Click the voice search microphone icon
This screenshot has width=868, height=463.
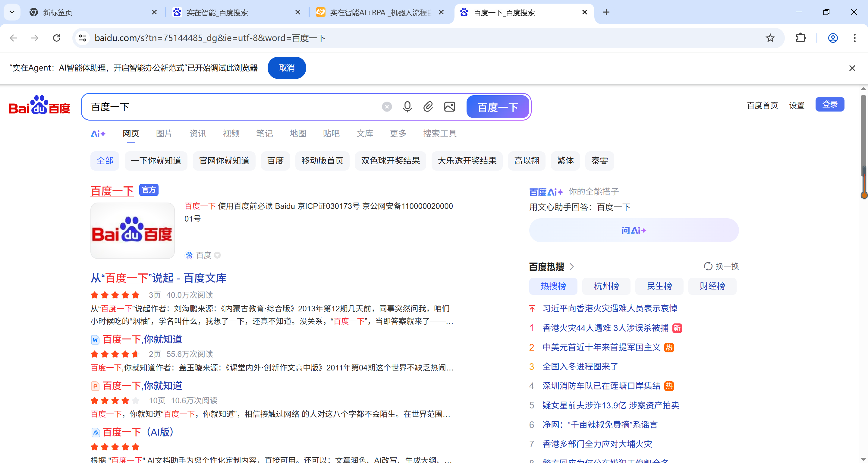point(407,107)
